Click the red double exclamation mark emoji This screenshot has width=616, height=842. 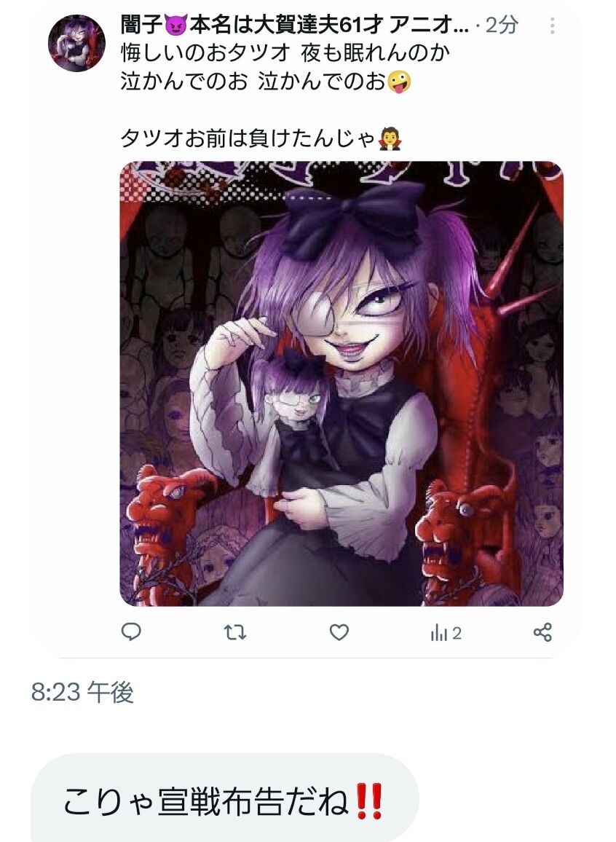point(368,800)
